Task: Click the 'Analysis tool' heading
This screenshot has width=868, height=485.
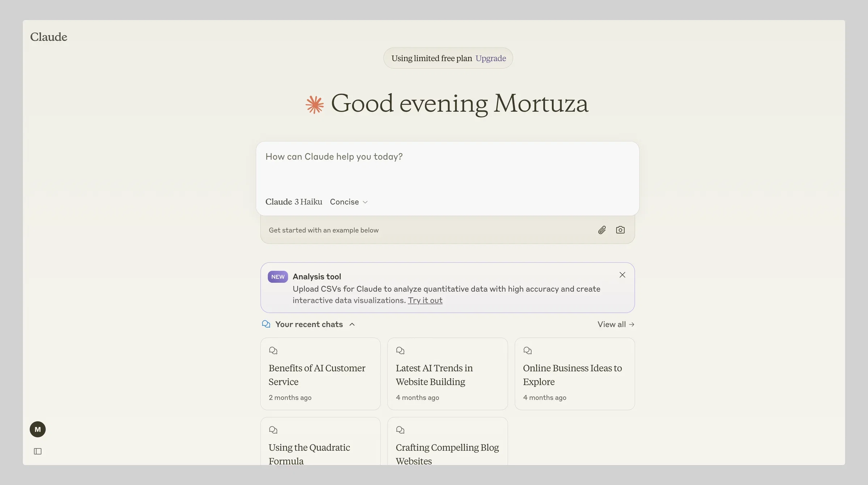Action: point(317,277)
